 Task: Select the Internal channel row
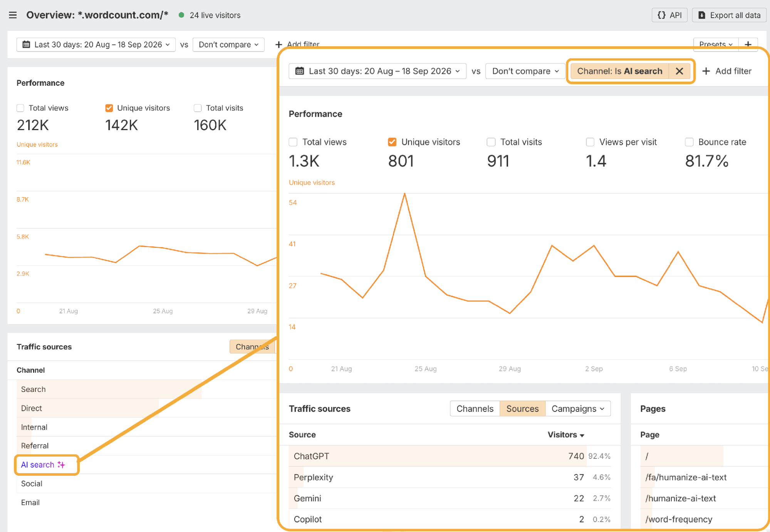(146, 427)
